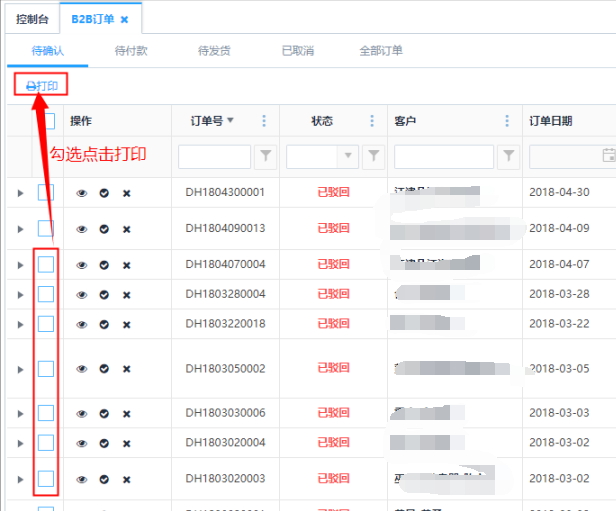Switch to the 全部订单 tab
The image size is (616, 511).
381,51
